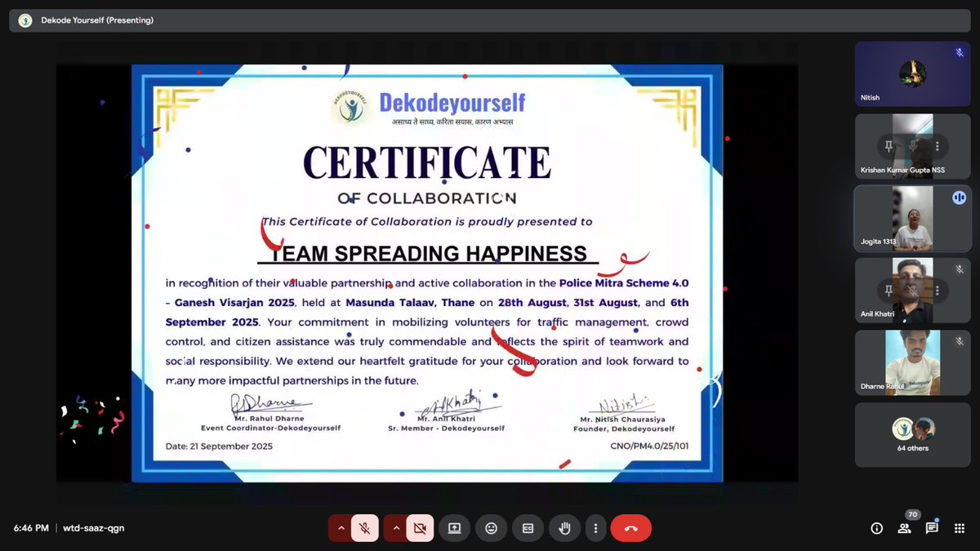Image resolution: width=980 pixels, height=551 pixels.
Task: Click the 6:46 PM clock text
Action: [31, 528]
